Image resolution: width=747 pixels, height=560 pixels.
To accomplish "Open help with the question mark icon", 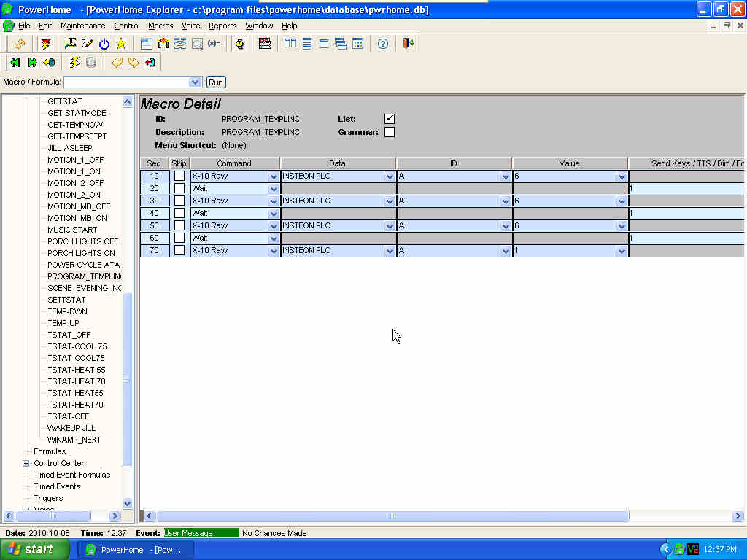I will [x=383, y=44].
